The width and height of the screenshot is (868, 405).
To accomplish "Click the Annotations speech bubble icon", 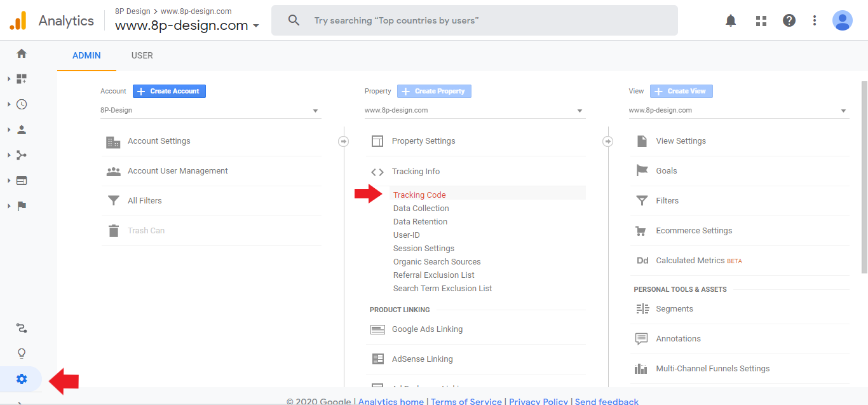I will pyautogui.click(x=642, y=339).
